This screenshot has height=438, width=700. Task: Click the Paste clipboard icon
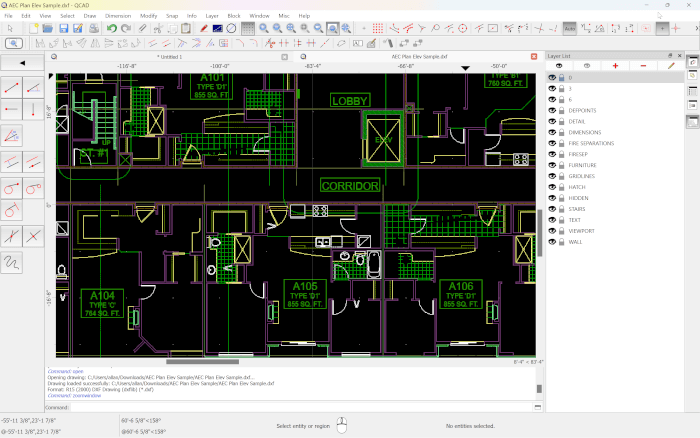click(186, 29)
